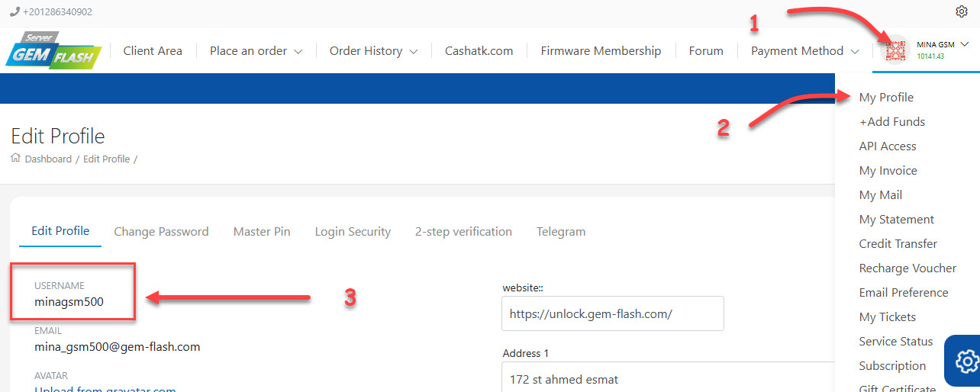Select My Profile from user menu
This screenshot has width=980, height=392.
click(886, 98)
